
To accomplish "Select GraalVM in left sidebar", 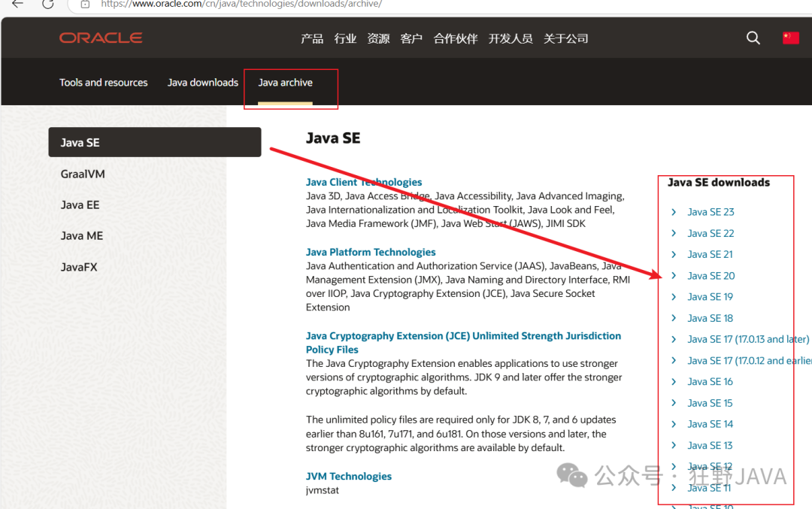I will [83, 174].
